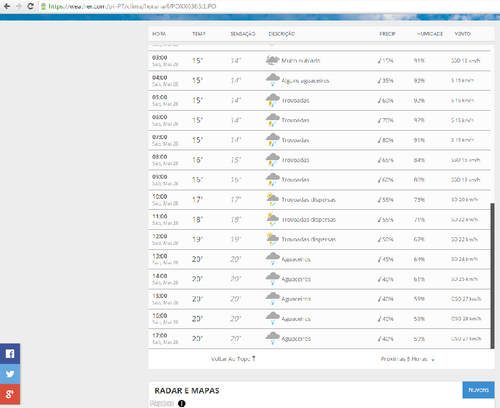Click the showers icon in the 17:00 row
The height and width of the screenshot is (408, 500).
coord(272,338)
